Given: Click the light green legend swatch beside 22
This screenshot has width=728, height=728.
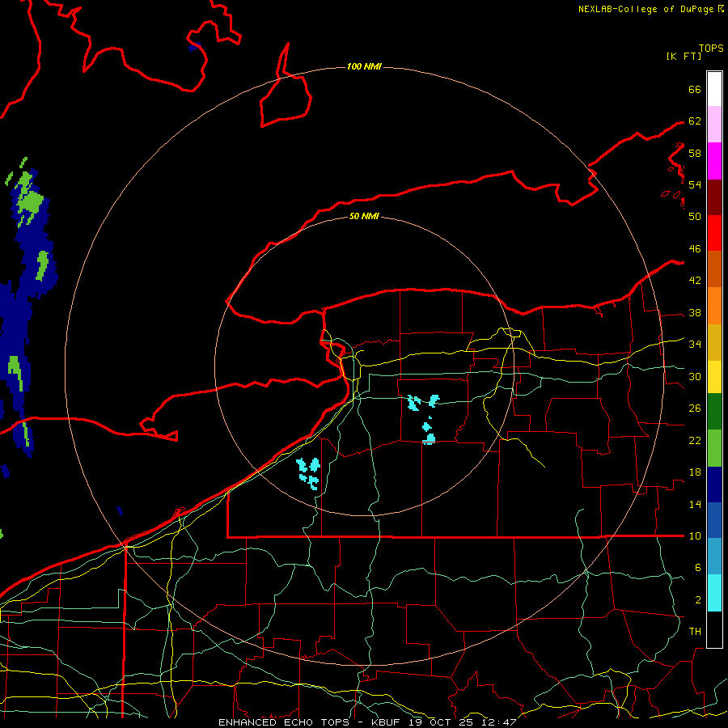Looking at the screenshot, I should click(x=714, y=448).
